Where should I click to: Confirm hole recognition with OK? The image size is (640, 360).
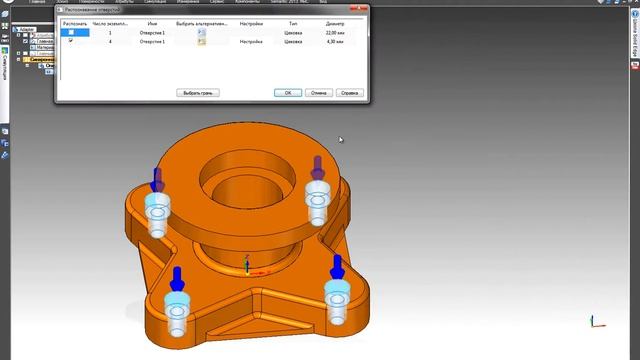(x=288, y=93)
